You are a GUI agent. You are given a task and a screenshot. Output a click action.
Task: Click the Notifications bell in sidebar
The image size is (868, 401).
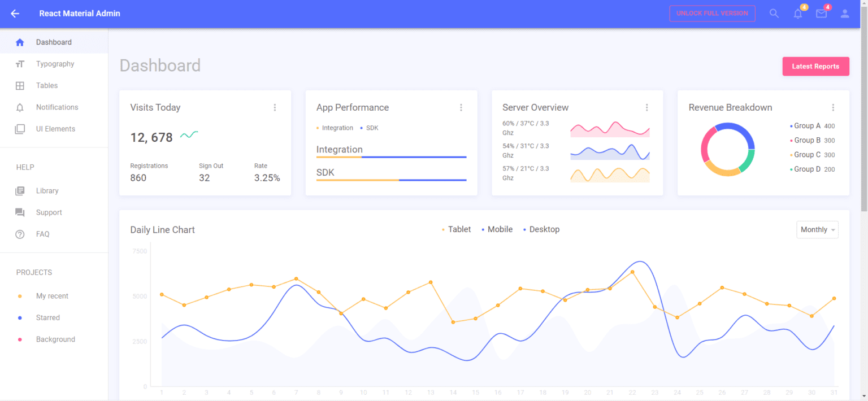coord(20,107)
